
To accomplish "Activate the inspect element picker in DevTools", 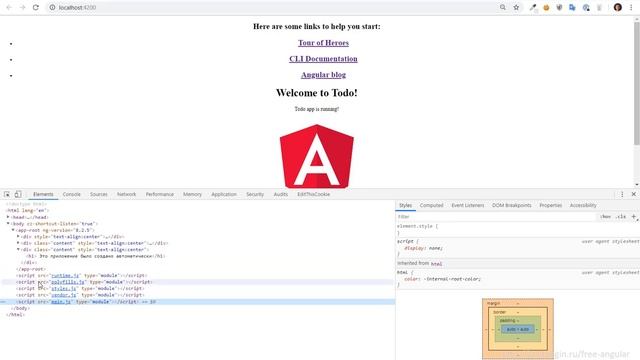I will [x=7, y=194].
